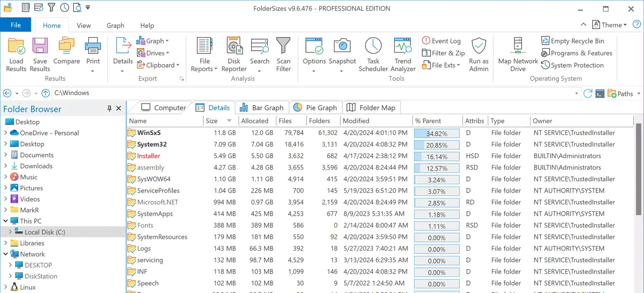
Task: Click Empty Recycle Bin
Action: [573, 41]
